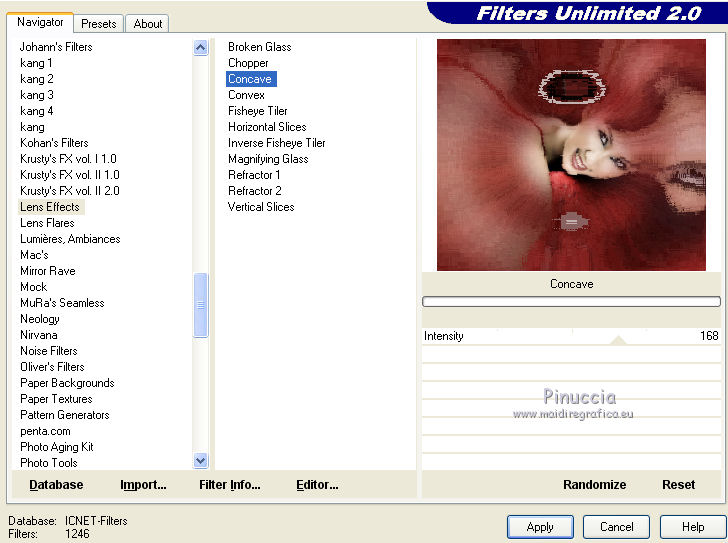The height and width of the screenshot is (543, 728).
Task: Click Randomize filter settings
Action: pyautogui.click(x=594, y=485)
